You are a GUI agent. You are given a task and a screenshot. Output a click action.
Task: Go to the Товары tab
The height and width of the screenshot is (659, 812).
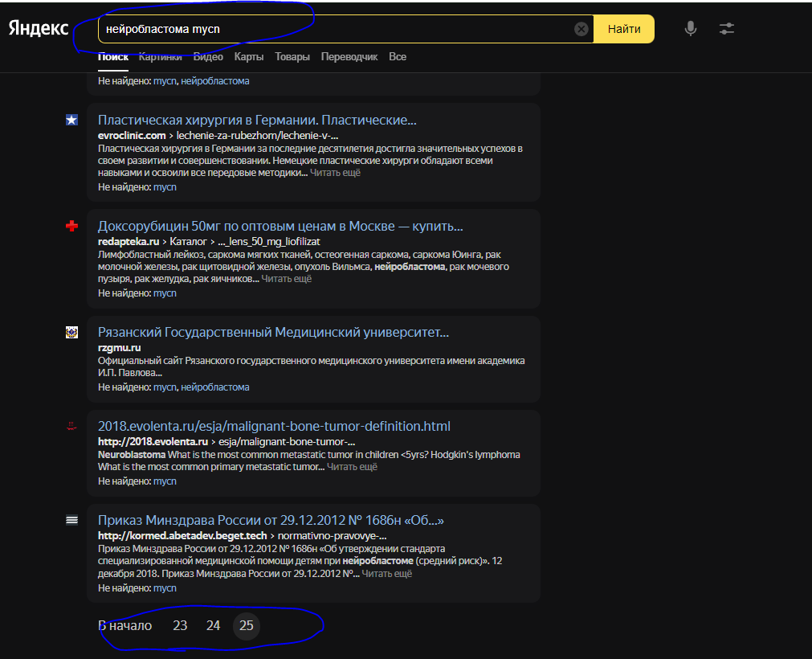pos(292,57)
